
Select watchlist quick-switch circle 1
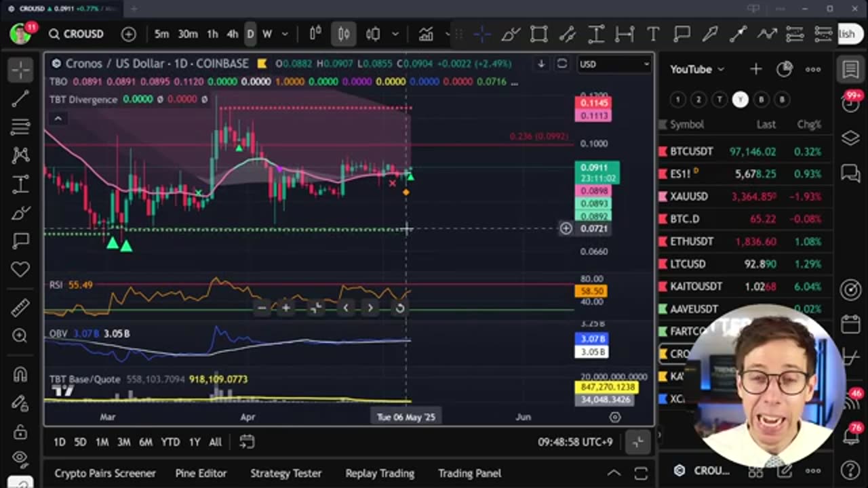point(677,100)
